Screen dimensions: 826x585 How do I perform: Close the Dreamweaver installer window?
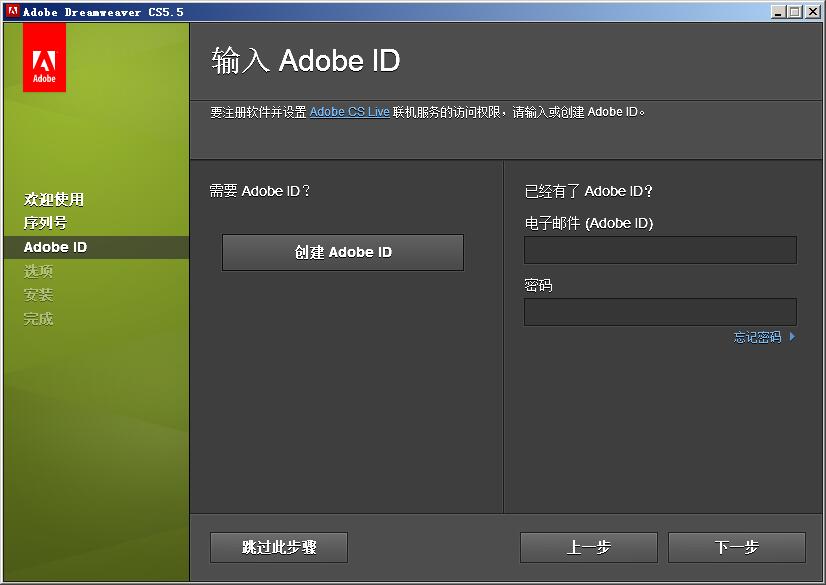coord(813,12)
